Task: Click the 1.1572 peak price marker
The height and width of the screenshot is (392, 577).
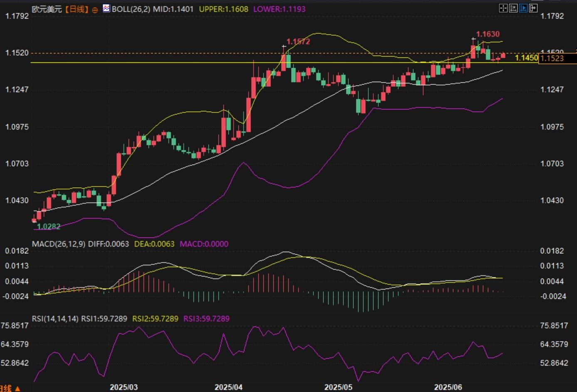Action: [298, 42]
